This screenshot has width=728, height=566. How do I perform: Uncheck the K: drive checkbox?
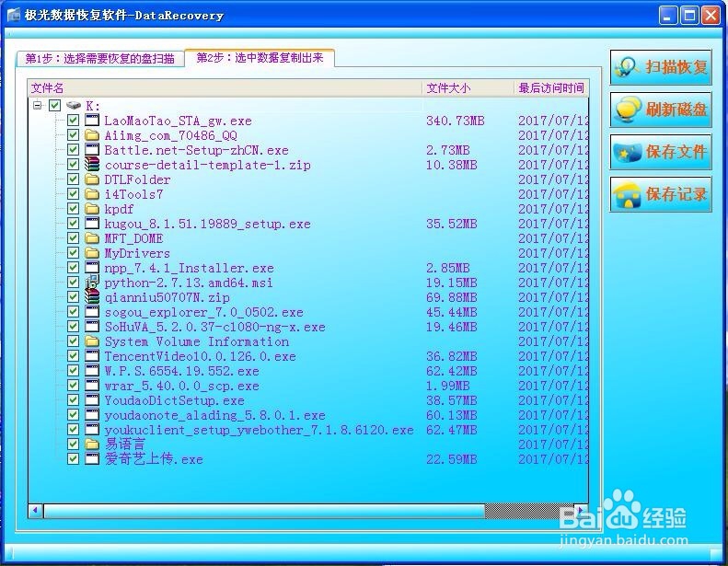point(55,106)
